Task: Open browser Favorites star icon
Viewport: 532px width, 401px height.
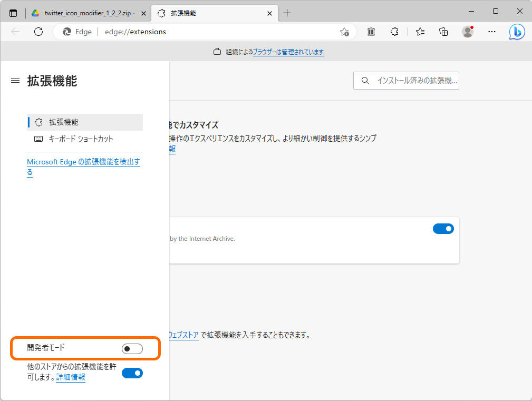Action: pos(419,32)
